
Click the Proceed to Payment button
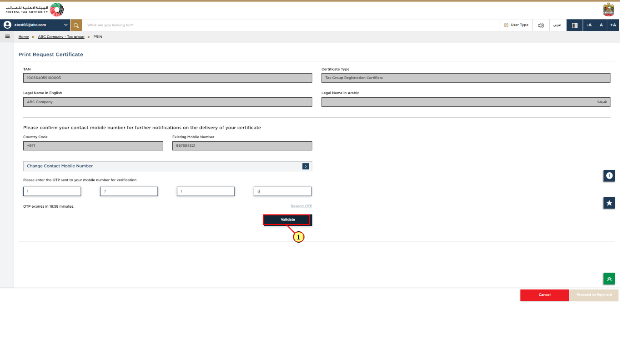point(594,295)
